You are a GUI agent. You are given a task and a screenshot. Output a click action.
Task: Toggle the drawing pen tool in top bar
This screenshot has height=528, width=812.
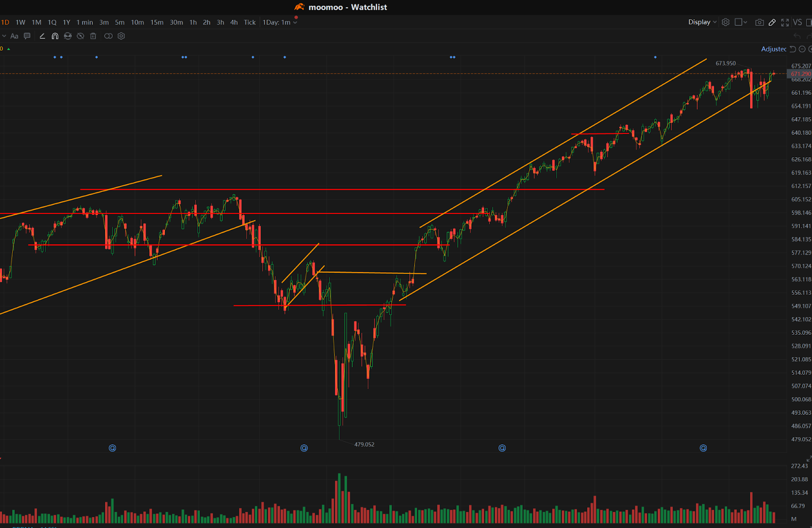772,22
